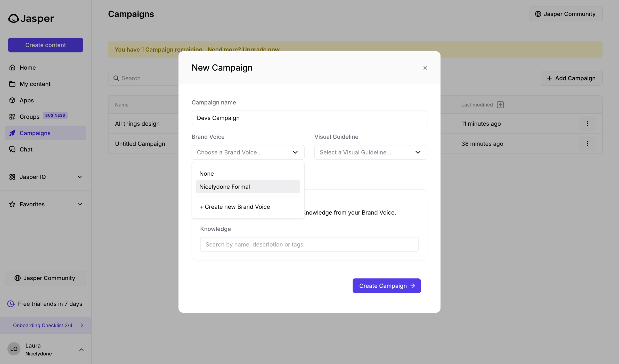This screenshot has height=364, width=619.
Task: Click the plus icon on Add Campaign
Action: [549, 78]
